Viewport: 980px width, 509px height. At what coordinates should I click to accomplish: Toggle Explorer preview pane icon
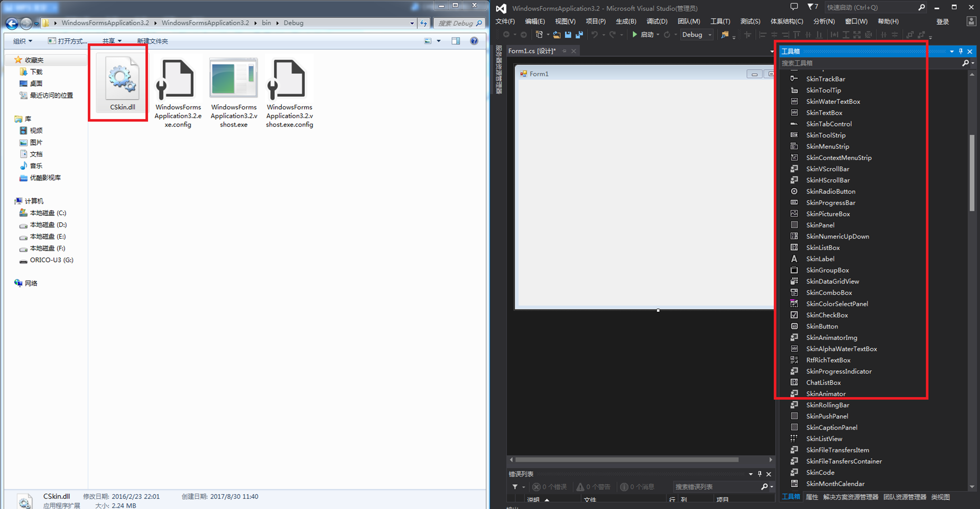pos(456,41)
